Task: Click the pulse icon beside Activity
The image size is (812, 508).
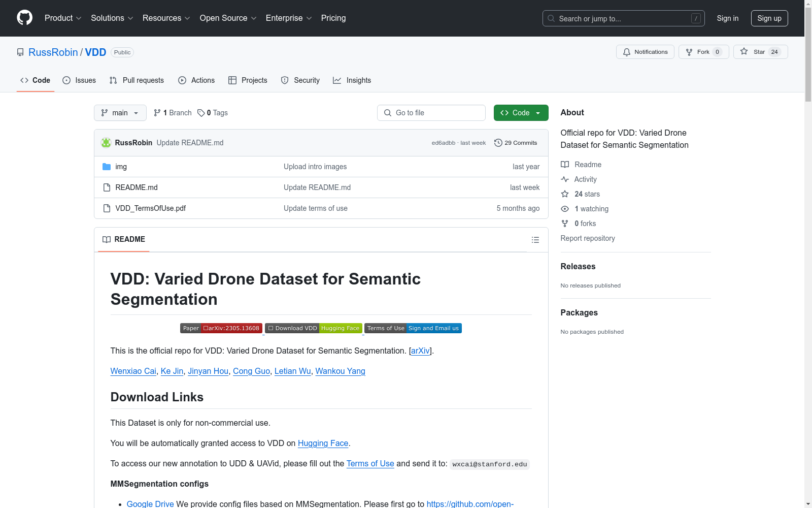Action: coord(565,179)
